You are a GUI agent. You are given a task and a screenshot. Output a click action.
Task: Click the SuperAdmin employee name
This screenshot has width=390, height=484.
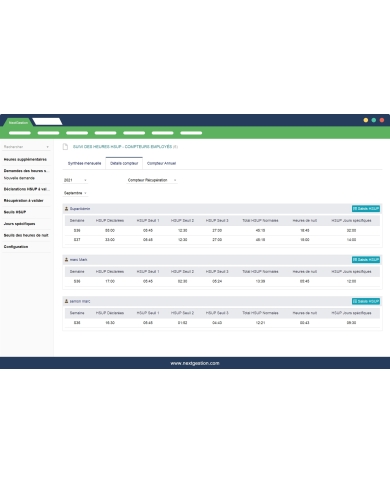pyautogui.click(x=80, y=209)
